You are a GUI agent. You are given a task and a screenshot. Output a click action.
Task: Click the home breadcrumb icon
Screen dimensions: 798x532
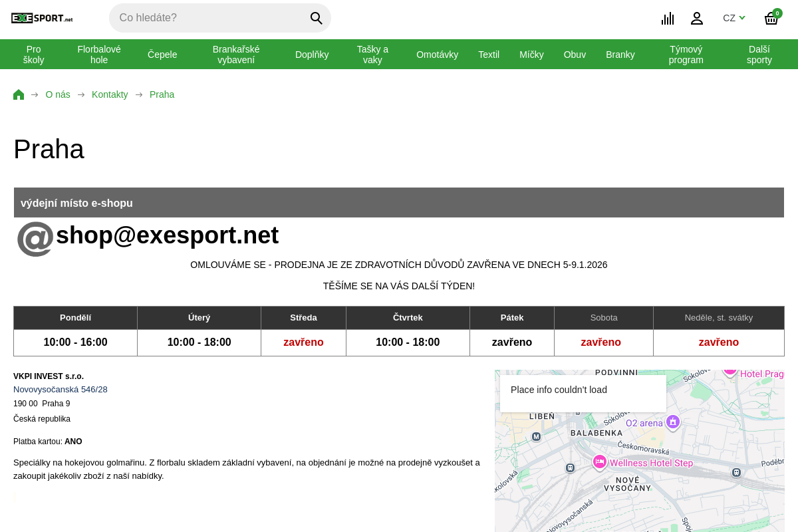[18, 94]
